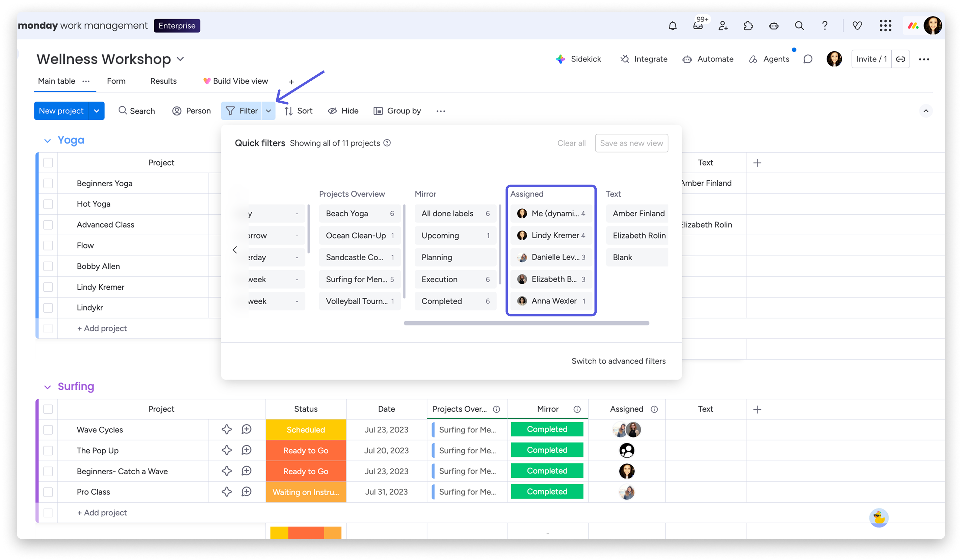
Task: Switch to the Results tab
Action: 163,81
